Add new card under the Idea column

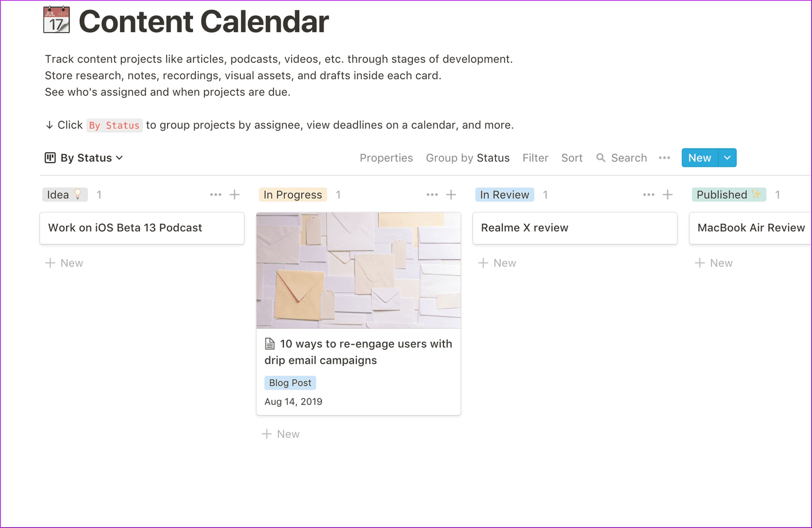[x=64, y=263]
